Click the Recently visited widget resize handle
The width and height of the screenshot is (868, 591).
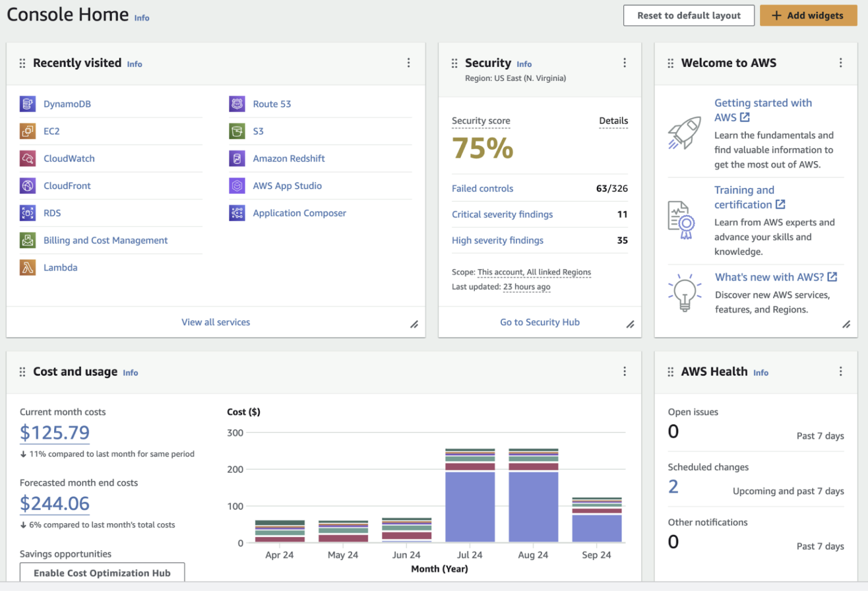point(414,325)
